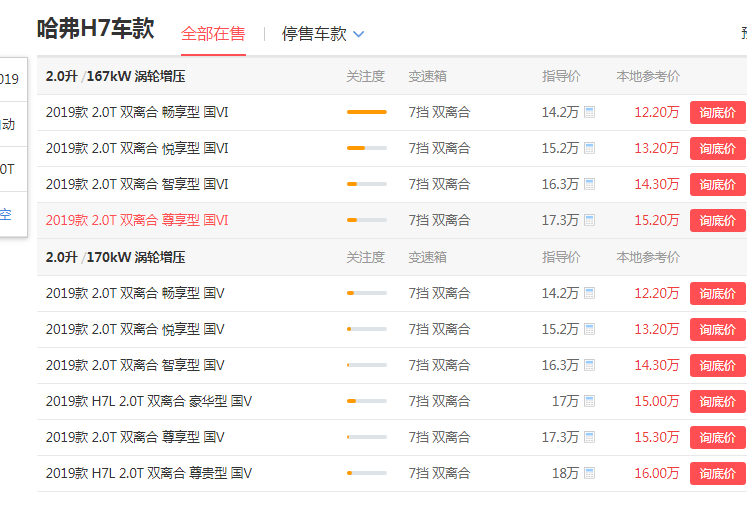Click 2.0升 /170kW 涡轮增压 group header
The width and height of the screenshot is (747, 506).
click(x=115, y=257)
